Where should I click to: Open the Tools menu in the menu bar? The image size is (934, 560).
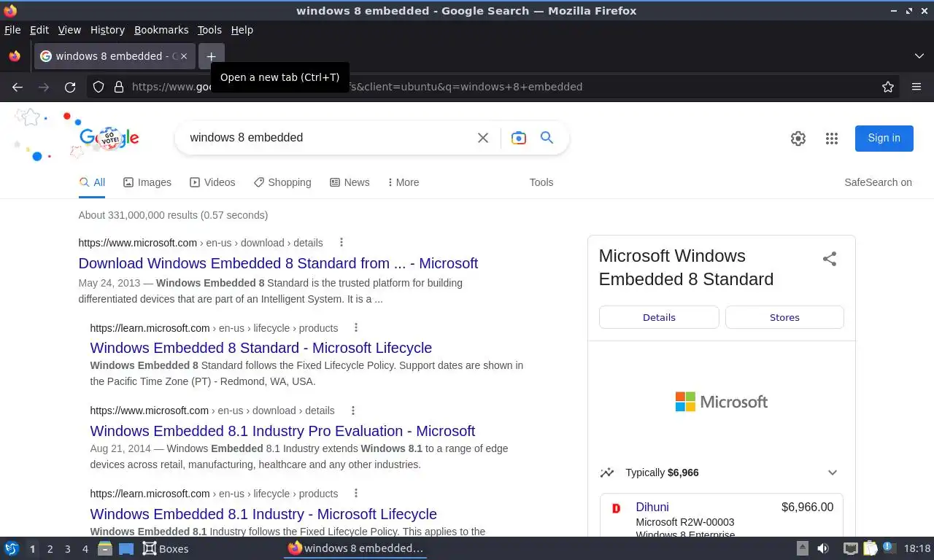tap(209, 30)
